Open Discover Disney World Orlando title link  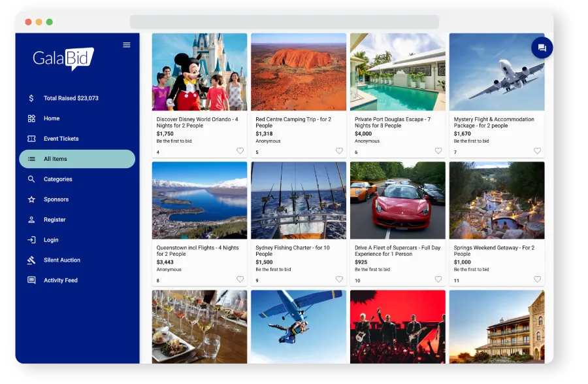click(197, 122)
